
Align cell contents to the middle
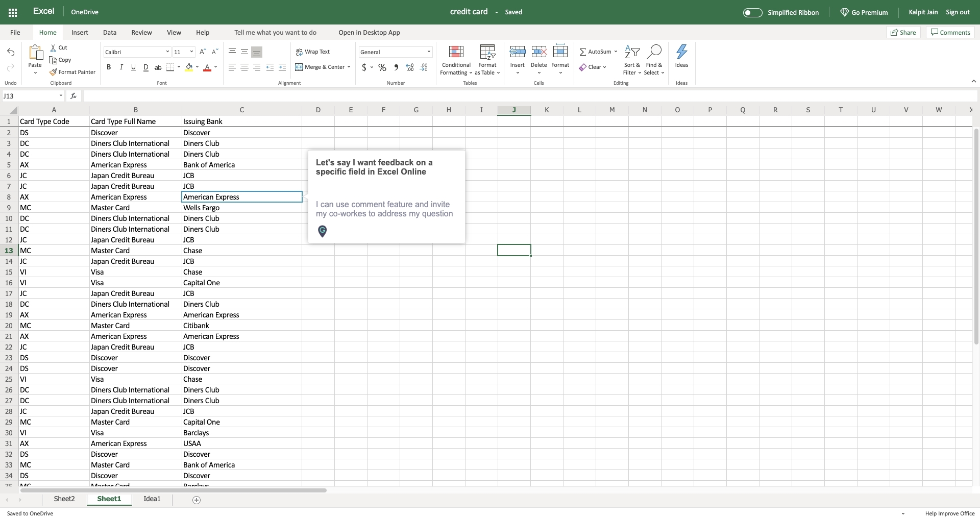pos(244,52)
